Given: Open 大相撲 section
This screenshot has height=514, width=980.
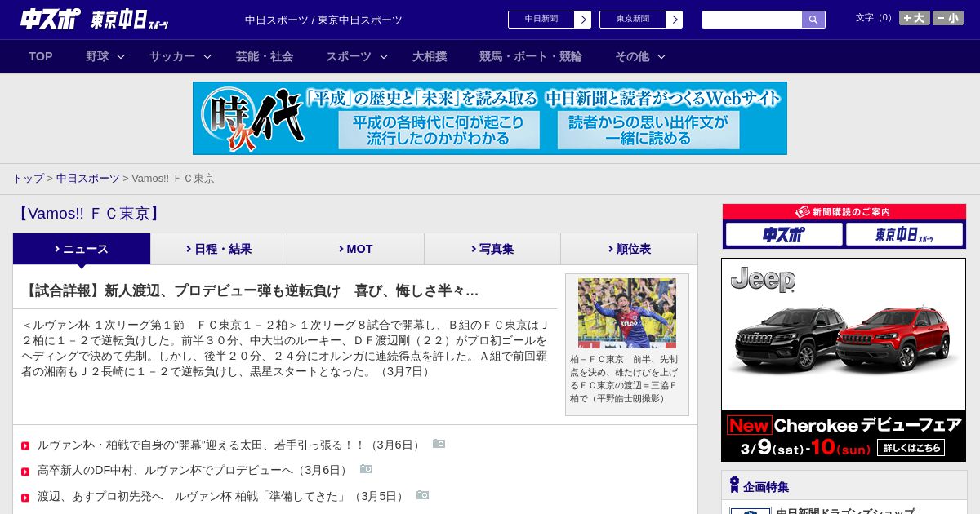Looking at the screenshot, I should [x=430, y=56].
